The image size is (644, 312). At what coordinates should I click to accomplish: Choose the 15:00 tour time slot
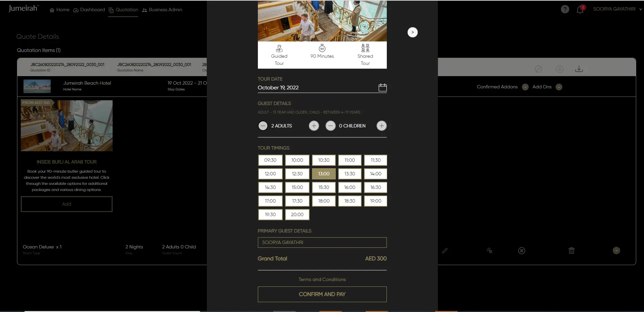pos(297,187)
